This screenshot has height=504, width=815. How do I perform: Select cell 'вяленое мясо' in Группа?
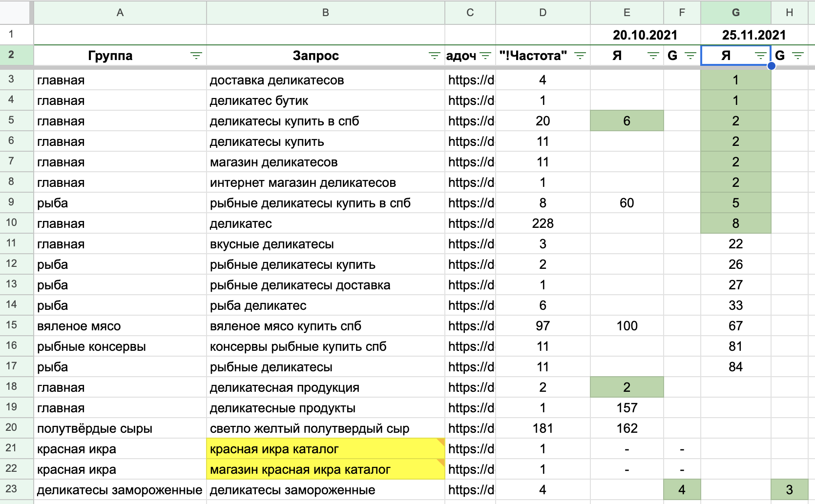[120, 326]
